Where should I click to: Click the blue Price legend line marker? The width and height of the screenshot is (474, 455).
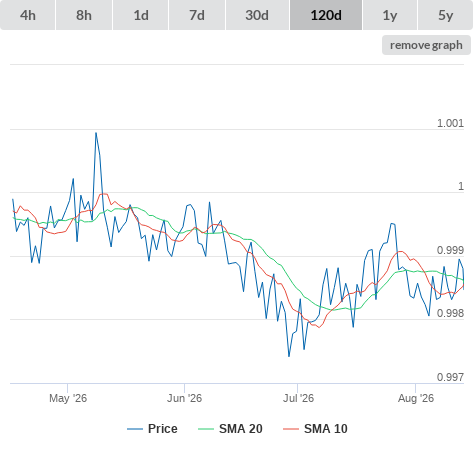135,429
